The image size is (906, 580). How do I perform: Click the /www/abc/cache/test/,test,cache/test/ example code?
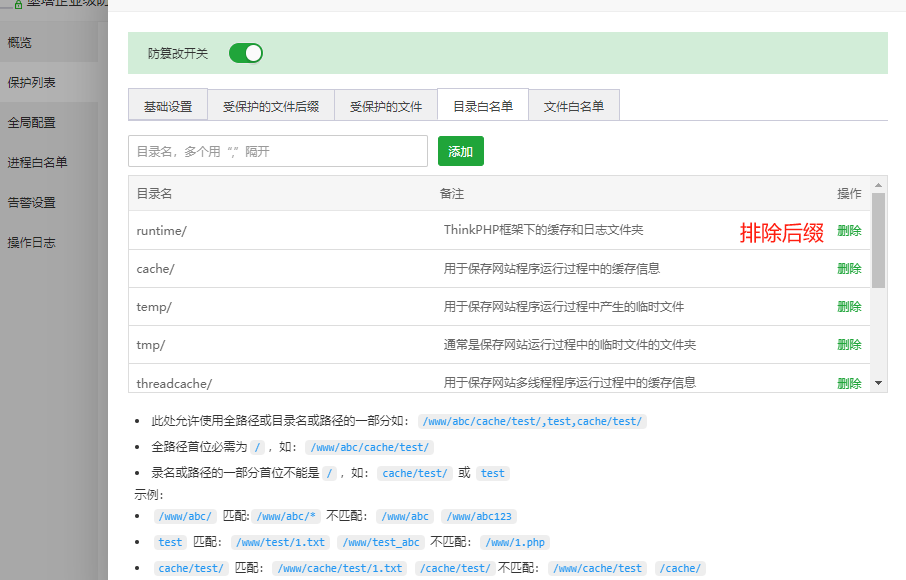pos(532,421)
